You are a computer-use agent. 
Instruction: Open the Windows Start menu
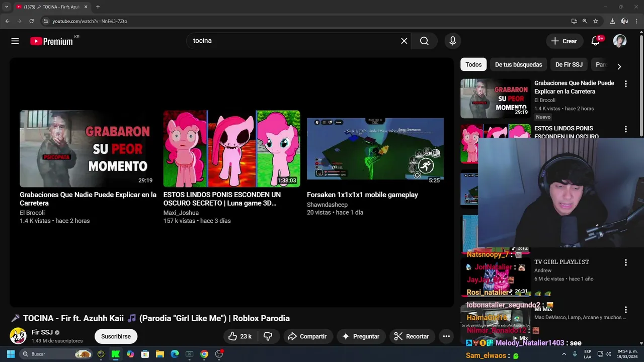click(11, 354)
